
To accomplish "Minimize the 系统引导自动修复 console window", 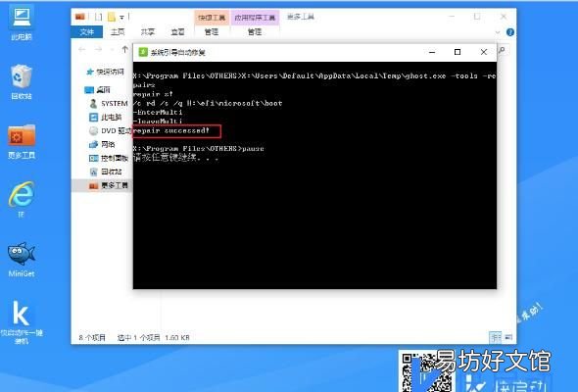I will 432,52.
